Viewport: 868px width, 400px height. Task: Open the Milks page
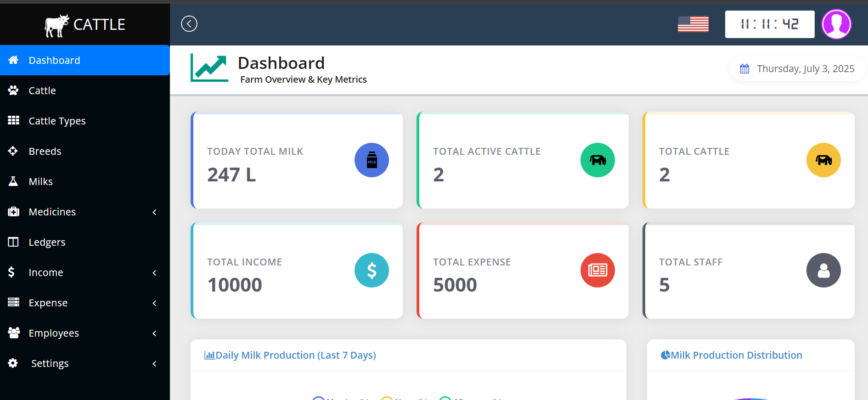(x=40, y=182)
